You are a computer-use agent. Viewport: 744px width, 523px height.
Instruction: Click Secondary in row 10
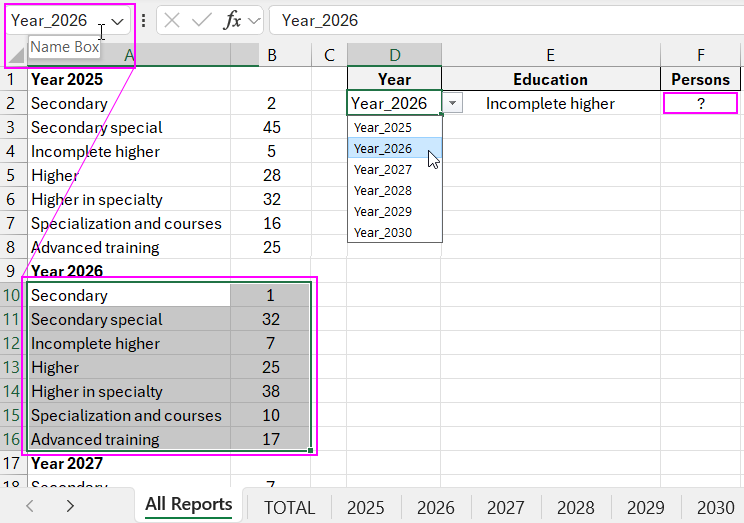[x=129, y=295]
